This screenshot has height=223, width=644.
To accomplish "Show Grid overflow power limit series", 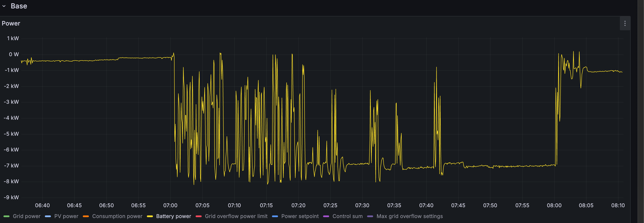I will pos(236,216).
